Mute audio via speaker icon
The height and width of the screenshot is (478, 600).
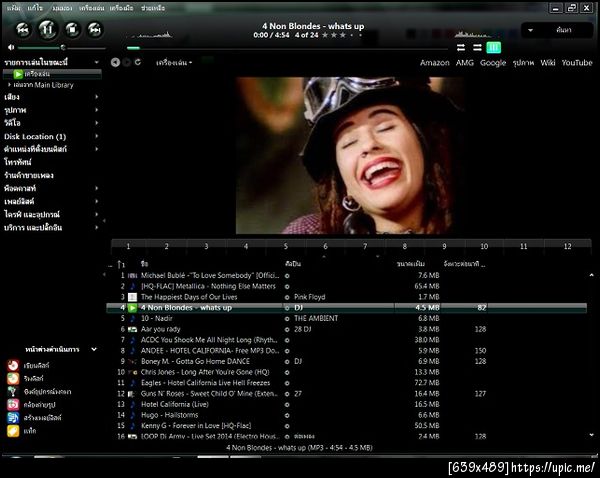11,47
